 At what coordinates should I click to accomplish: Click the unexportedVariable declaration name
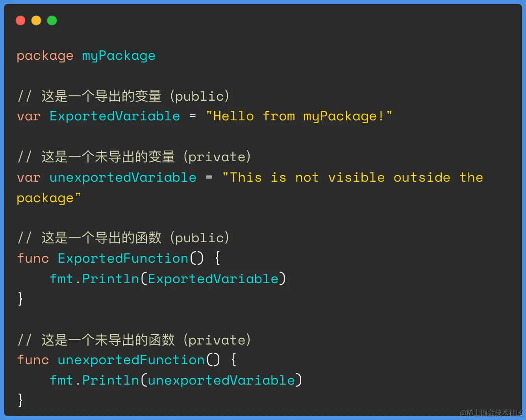[123, 177]
